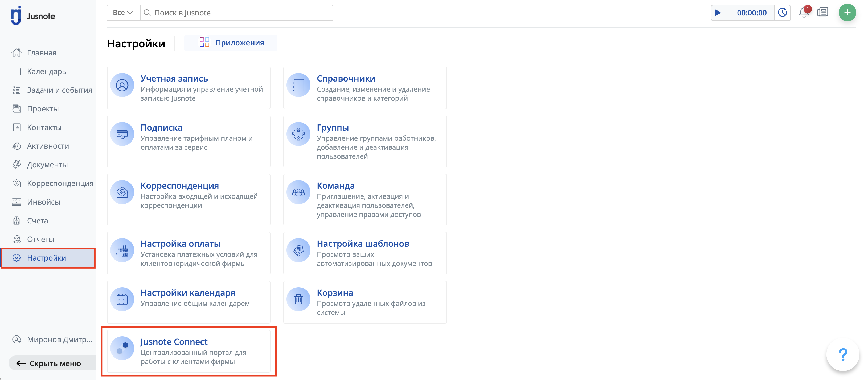Open the help question mark bubble
This screenshot has width=868, height=380.
click(x=843, y=354)
